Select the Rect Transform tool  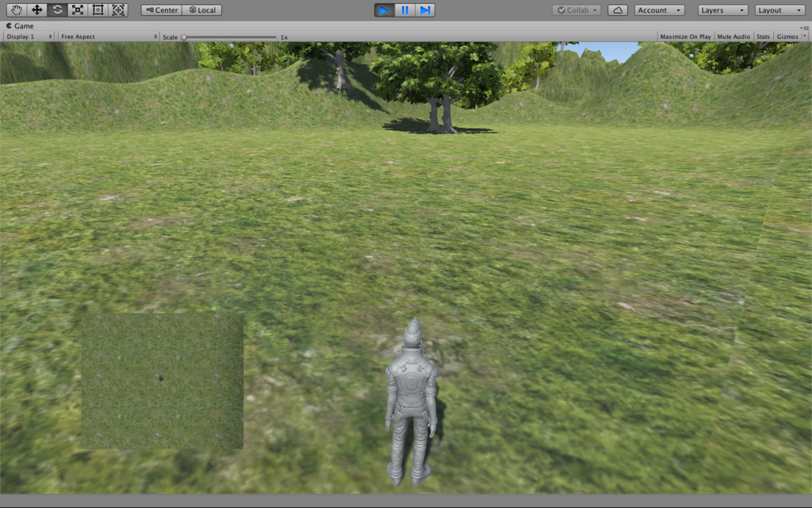point(98,10)
